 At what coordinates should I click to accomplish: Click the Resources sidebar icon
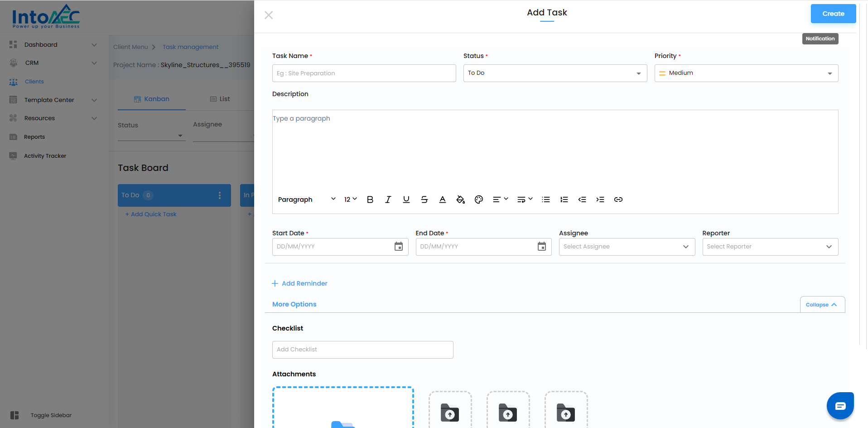(13, 118)
